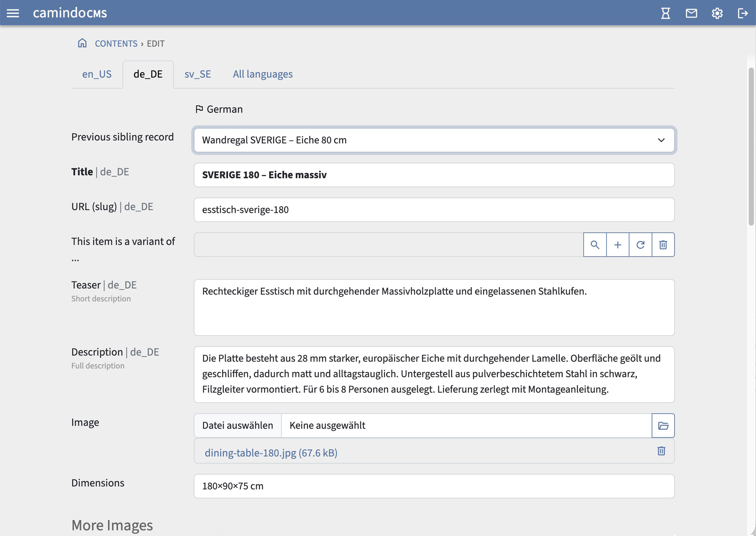The height and width of the screenshot is (536, 756).
Task: Delete dining-table-180.jpg with trash icon
Action: (x=661, y=451)
